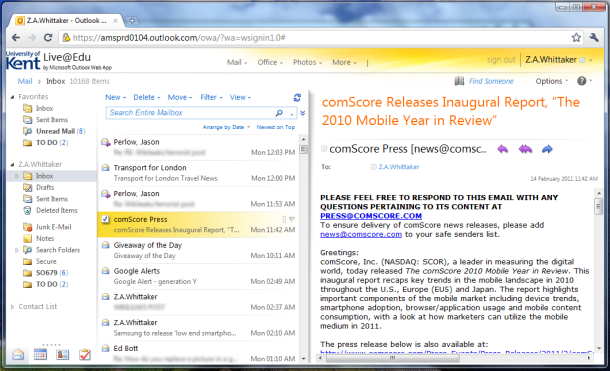Expand search options double chevron
The height and width of the screenshot is (371, 610).
(x=303, y=113)
